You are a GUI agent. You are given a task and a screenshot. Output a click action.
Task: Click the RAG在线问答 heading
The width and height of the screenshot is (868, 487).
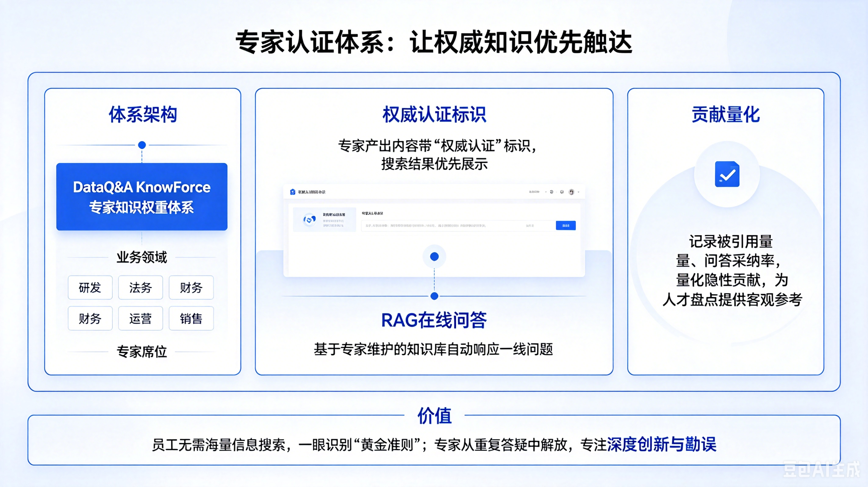434,320
